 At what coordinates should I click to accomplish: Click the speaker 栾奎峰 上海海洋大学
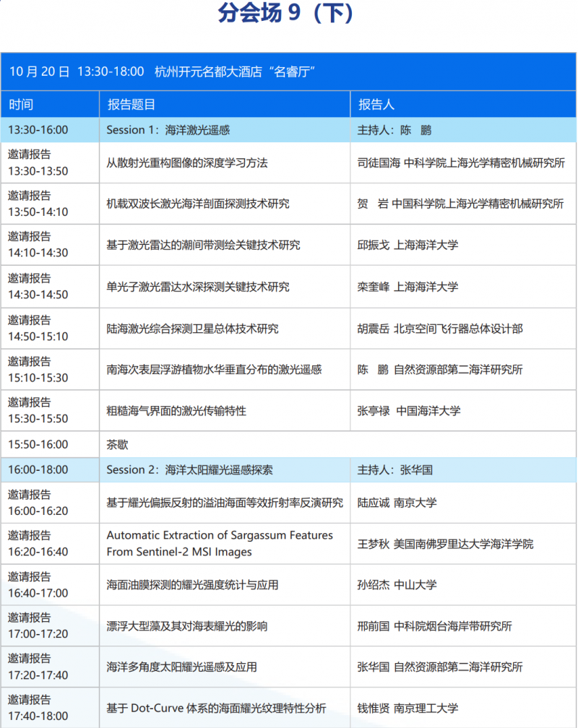coord(408,287)
